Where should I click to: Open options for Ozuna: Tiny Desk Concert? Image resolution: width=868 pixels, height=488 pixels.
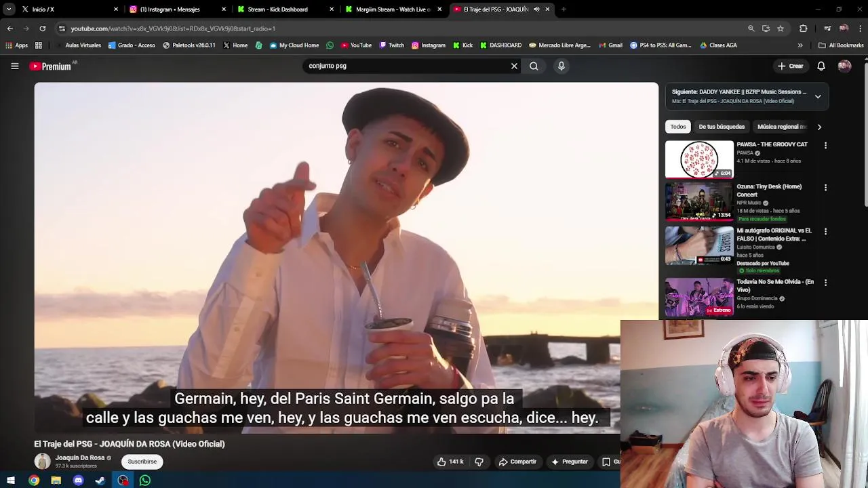(825, 188)
